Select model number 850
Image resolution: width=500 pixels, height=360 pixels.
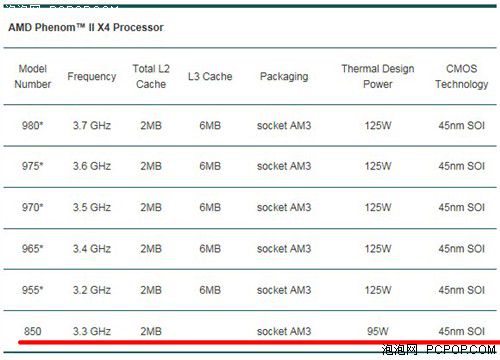click(32, 331)
